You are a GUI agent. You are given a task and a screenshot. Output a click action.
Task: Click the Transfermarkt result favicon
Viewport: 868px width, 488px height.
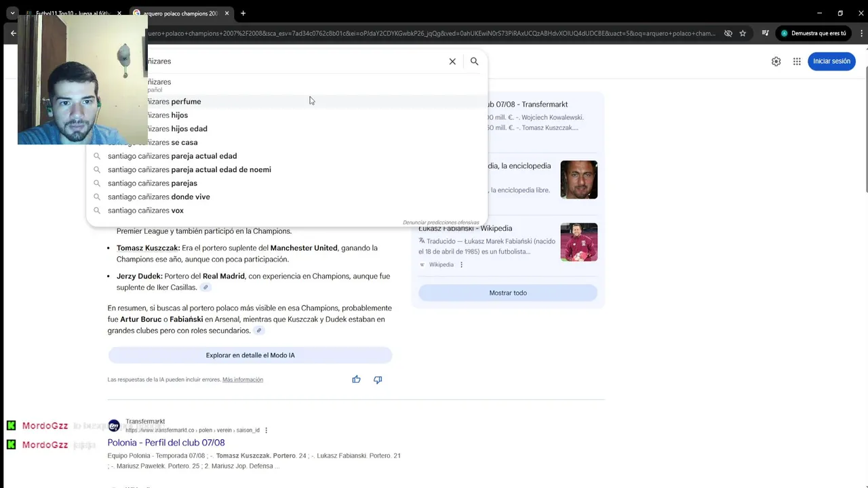click(114, 426)
